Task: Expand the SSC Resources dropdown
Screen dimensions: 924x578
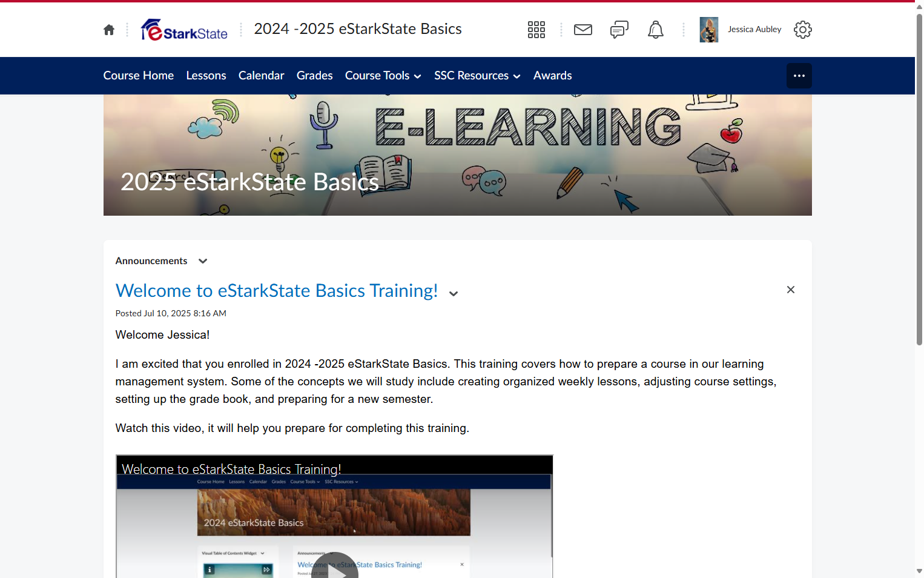Action: pos(478,76)
